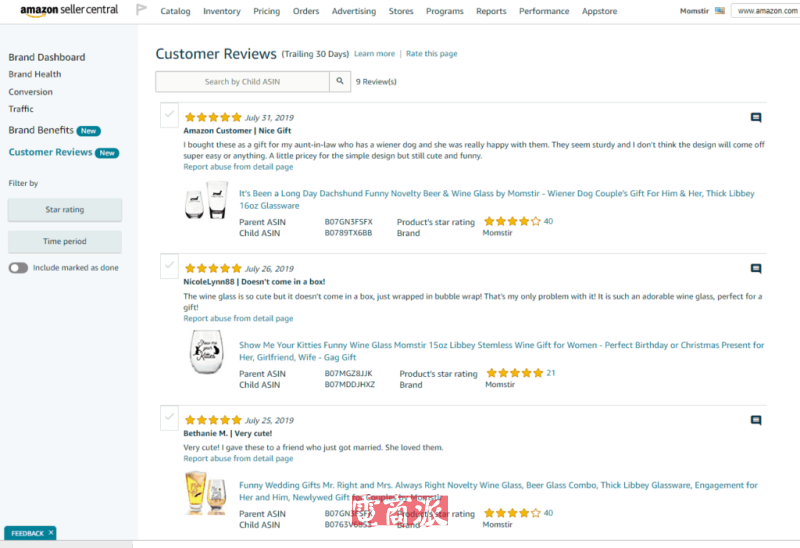
Task: Open the www.amazon.com marketplace dropdown
Action: (765, 11)
